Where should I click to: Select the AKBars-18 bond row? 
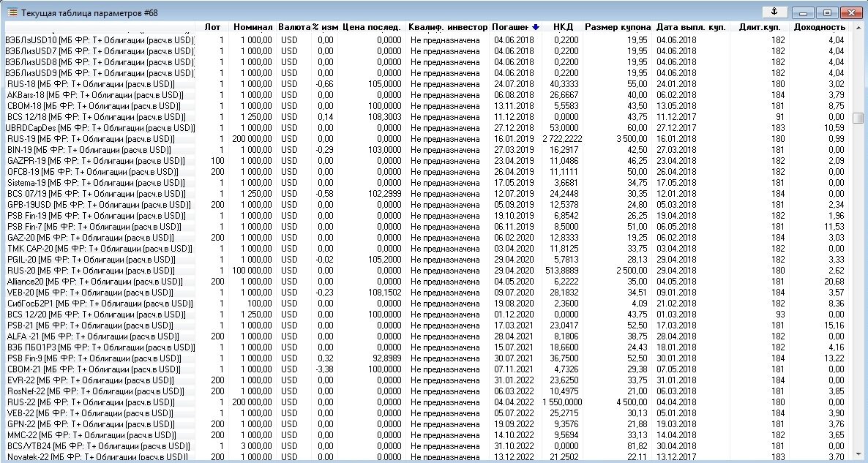(x=426, y=95)
